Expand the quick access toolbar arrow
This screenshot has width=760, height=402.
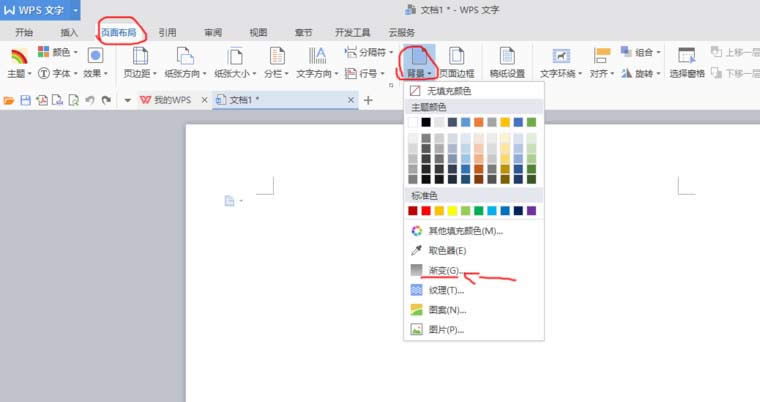point(127,100)
